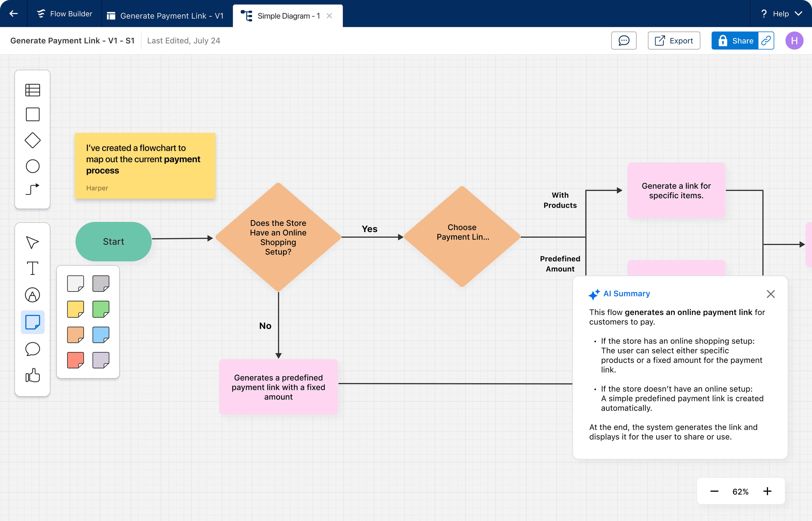Select the diamond decision shape tool
Viewport: 812px width, 521px height.
[x=33, y=140]
